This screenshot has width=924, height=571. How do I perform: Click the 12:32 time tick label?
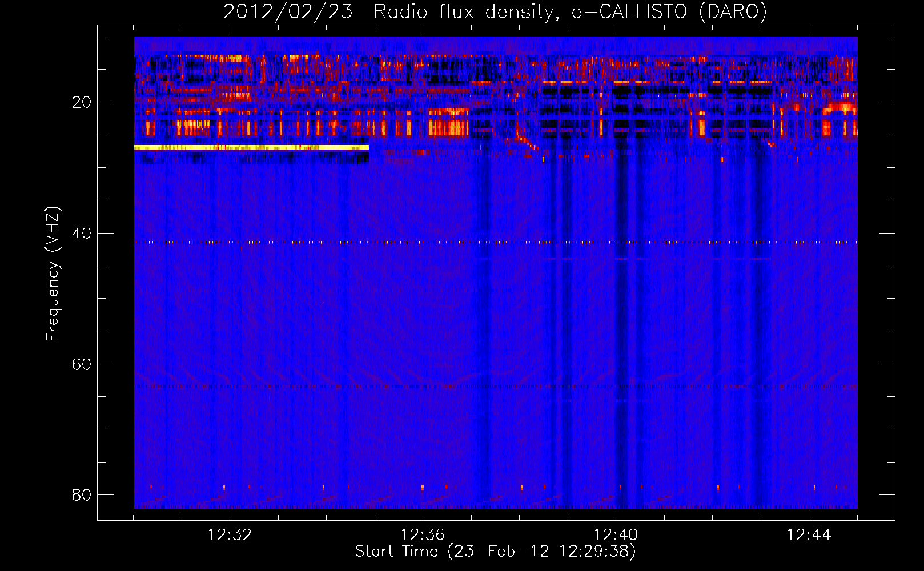click(230, 535)
